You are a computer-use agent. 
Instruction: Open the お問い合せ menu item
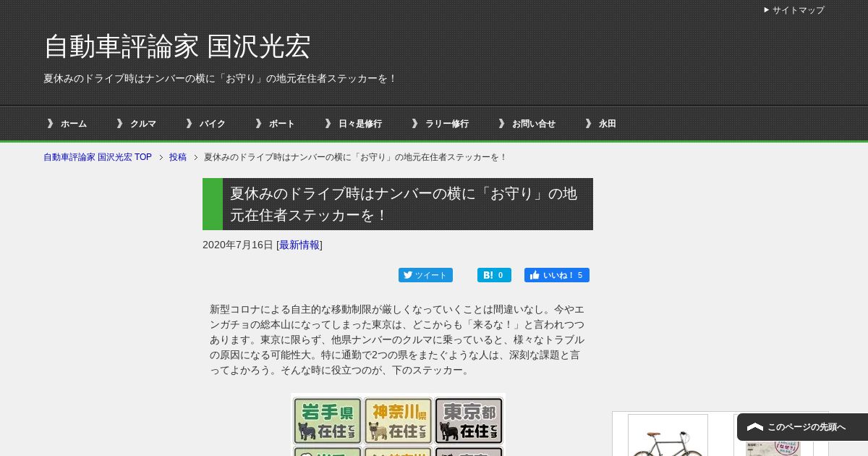[534, 124]
